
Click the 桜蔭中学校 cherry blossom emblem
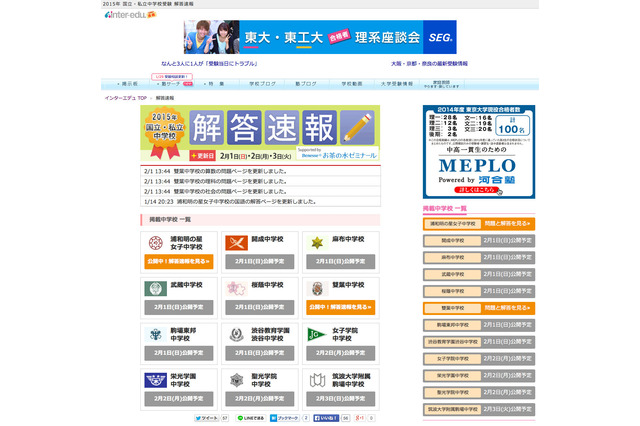coord(236,288)
